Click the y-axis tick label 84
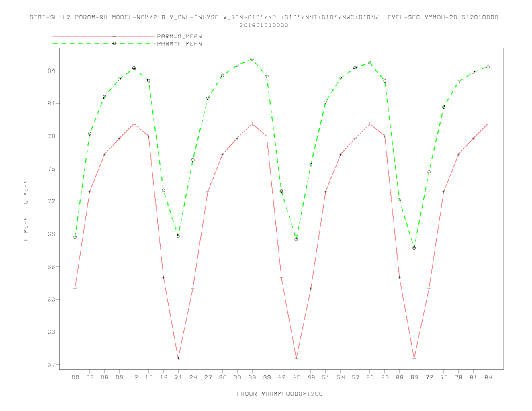Viewport: 532px width, 411px height. click(51, 71)
